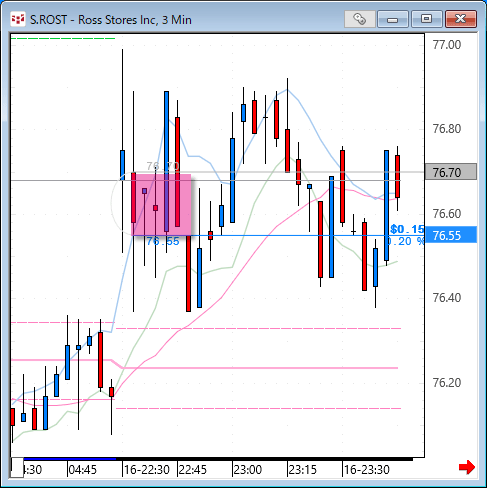Close the Ross Stores chart window

(x=461, y=19)
